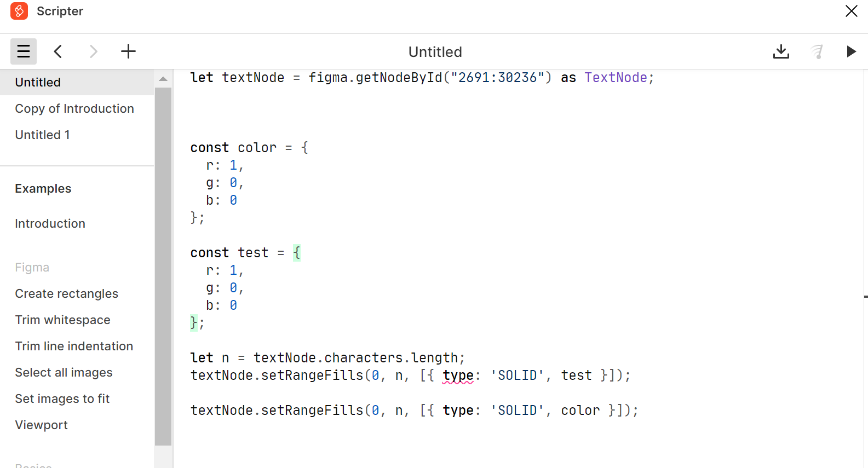Go back with the left arrow
The height and width of the screenshot is (468, 868).
point(58,51)
